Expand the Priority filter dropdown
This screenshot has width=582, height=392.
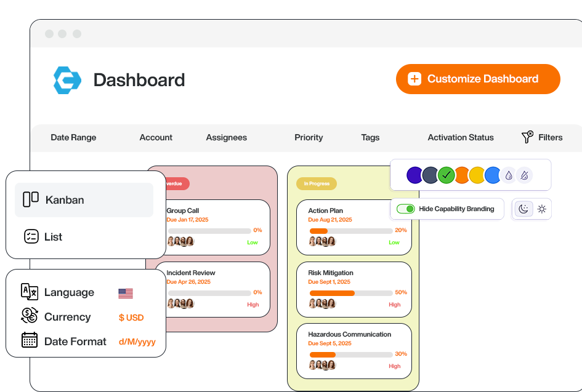309,137
